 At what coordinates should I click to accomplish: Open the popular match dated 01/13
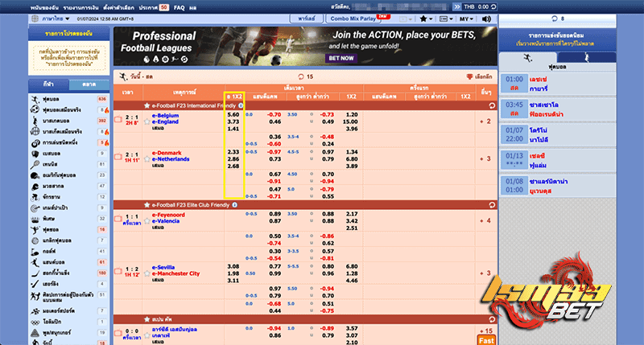tap(557, 160)
